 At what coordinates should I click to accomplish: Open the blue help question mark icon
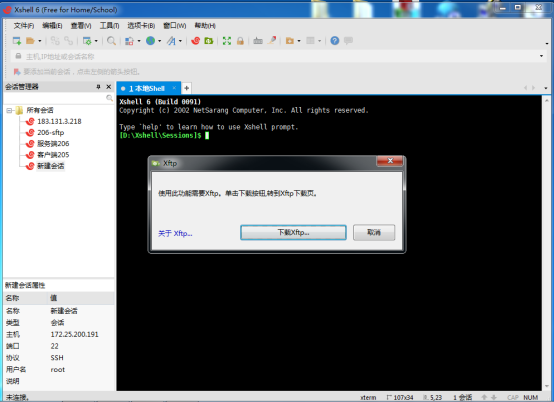click(x=335, y=41)
